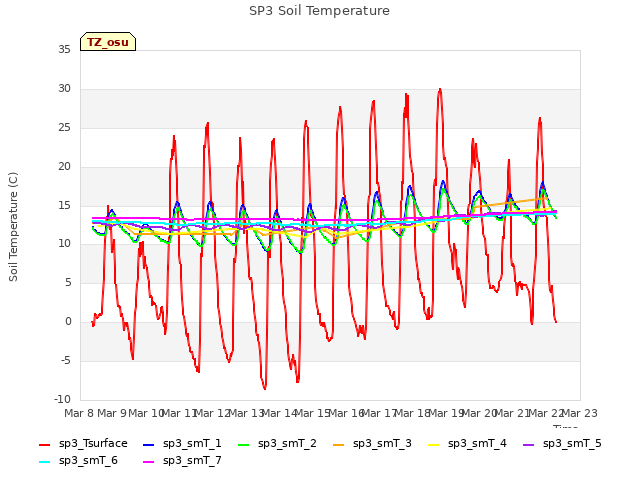640x480 pixels.
Task: Click the Mar 12 x-axis date label
Action: [x=213, y=413]
